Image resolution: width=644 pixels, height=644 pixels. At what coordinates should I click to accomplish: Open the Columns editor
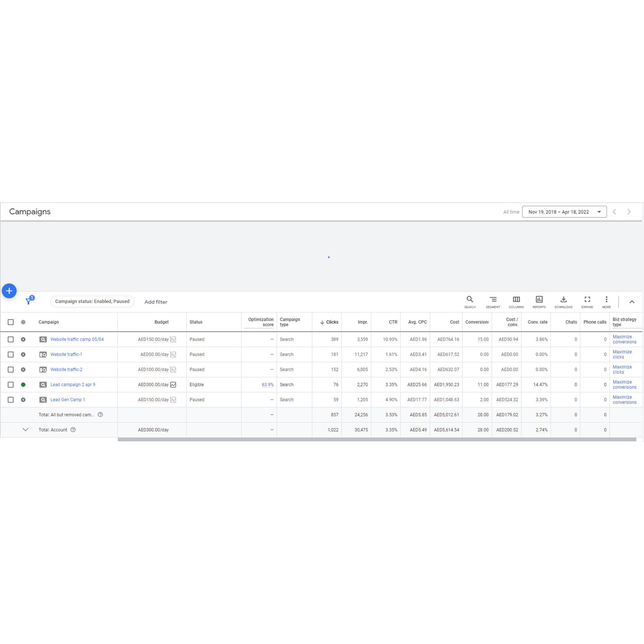(x=516, y=302)
